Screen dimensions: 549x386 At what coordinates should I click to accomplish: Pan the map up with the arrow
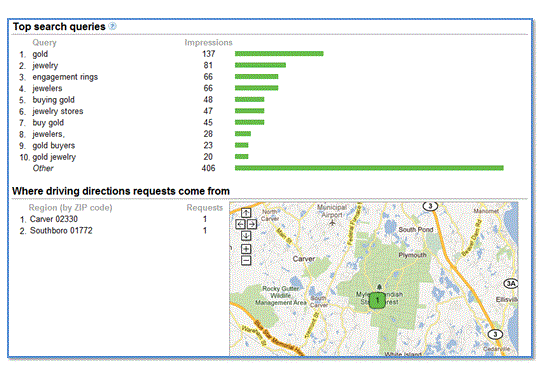click(x=246, y=213)
